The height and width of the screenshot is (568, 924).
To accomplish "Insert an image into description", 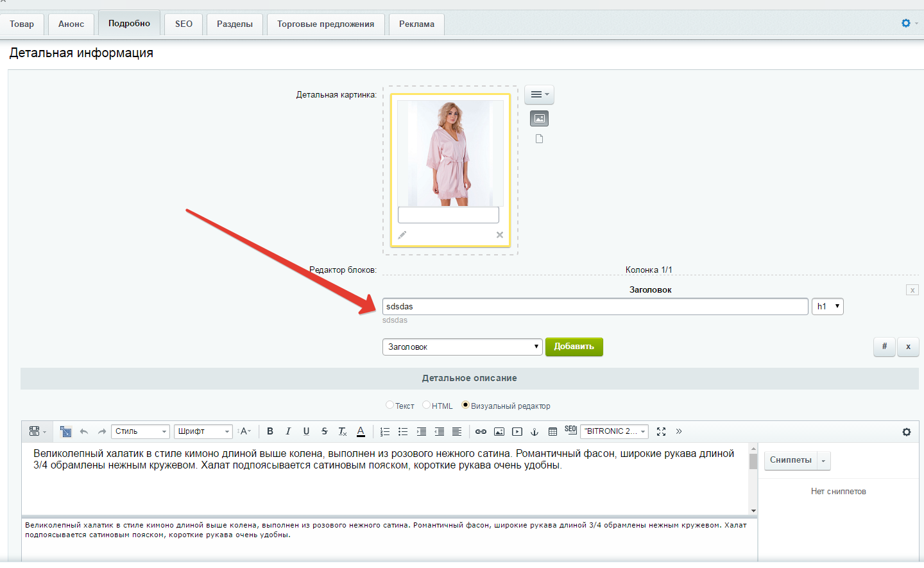I will click(x=499, y=431).
